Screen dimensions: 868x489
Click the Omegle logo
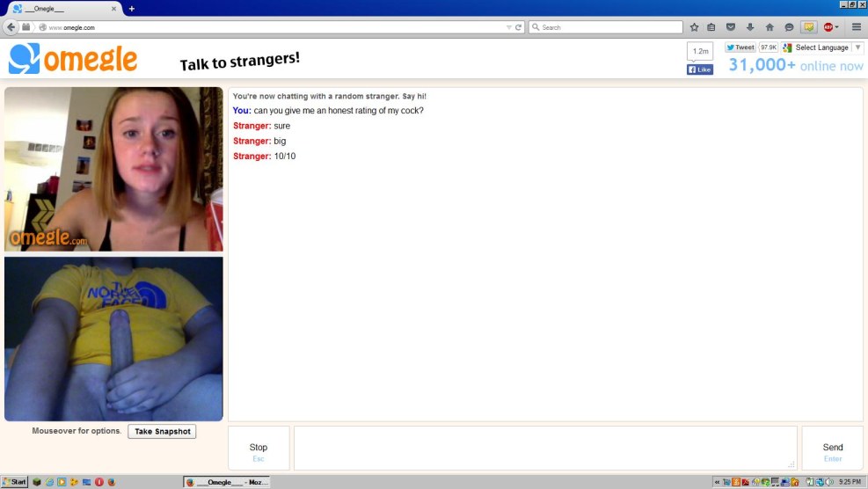click(x=73, y=59)
